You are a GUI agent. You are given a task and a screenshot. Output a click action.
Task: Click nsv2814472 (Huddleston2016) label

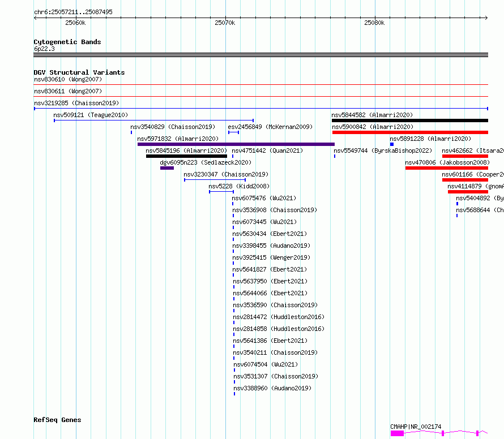tap(279, 317)
